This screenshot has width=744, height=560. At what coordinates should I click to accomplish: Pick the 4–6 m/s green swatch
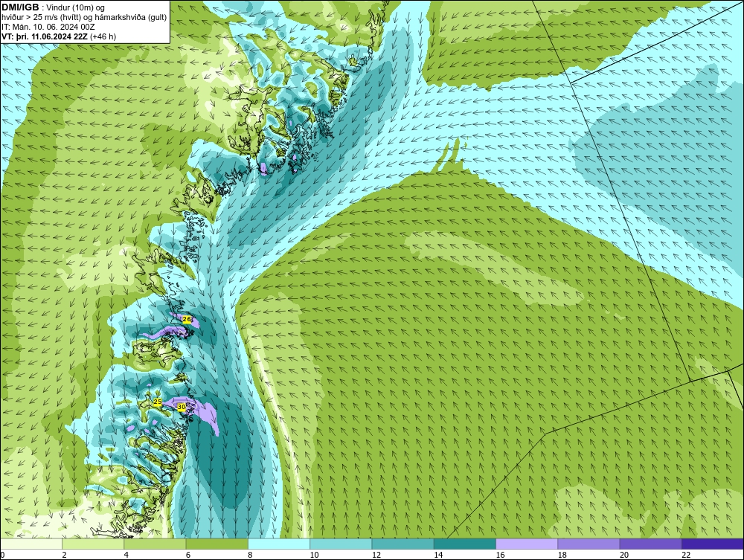click(155, 544)
